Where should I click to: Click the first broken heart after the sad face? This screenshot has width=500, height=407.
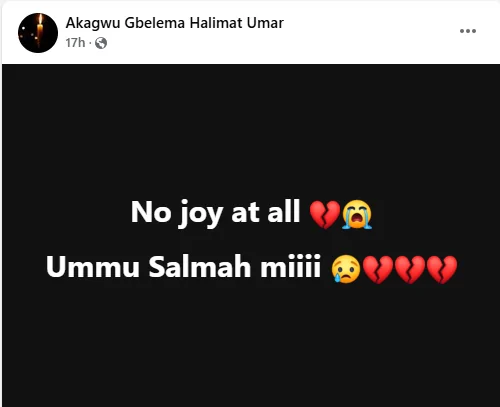click(378, 269)
